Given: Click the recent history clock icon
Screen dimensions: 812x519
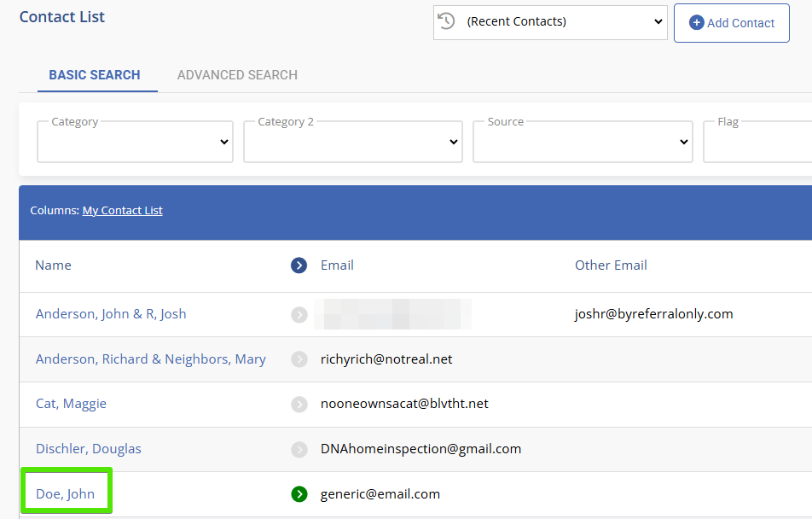Looking at the screenshot, I should point(446,21).
